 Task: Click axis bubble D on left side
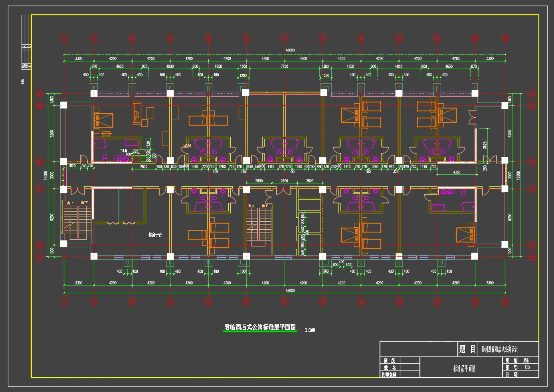click(39, 162)
